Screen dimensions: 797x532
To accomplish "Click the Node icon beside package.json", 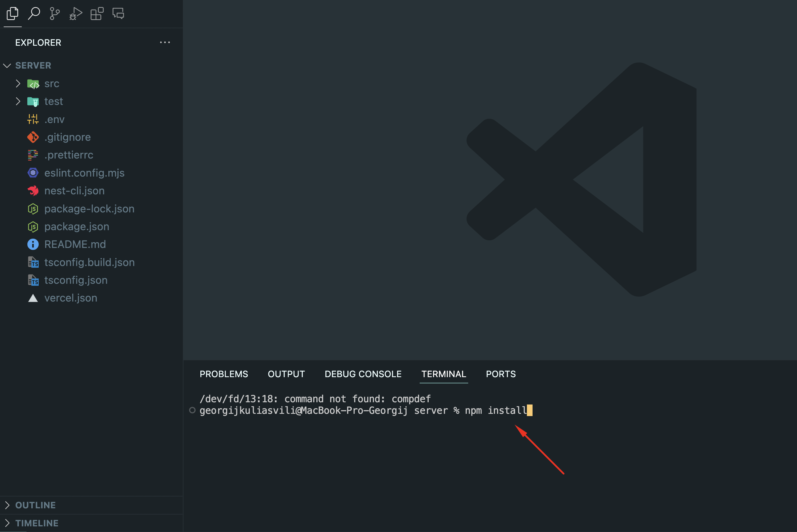I will [x=33, y=226].
